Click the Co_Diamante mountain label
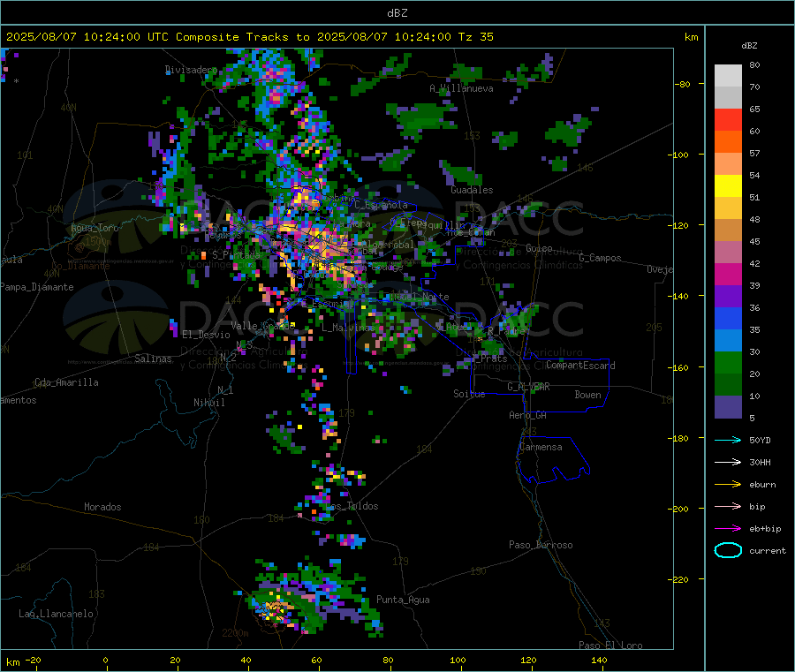The width and height of the screenshot is (795, 672). pos(80,266)
